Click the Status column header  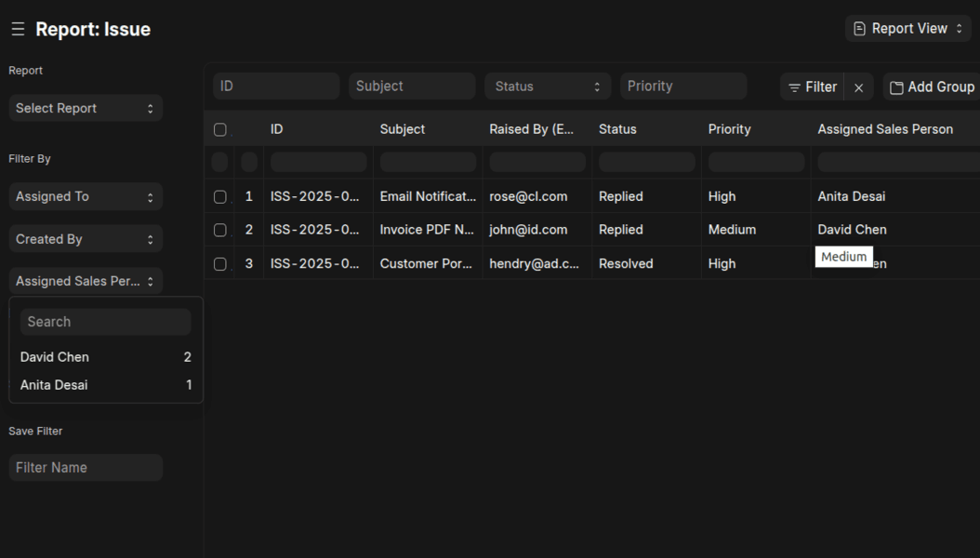coord(617,129)
